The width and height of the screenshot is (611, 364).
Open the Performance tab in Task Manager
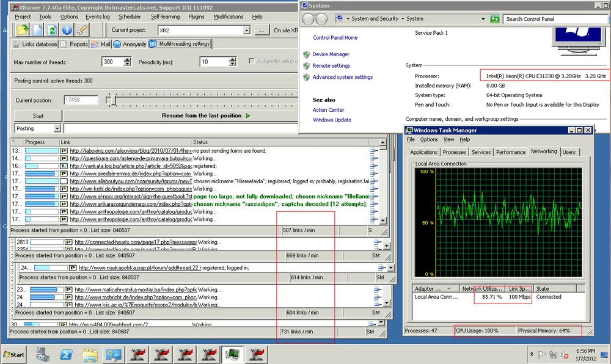[510, 152]
